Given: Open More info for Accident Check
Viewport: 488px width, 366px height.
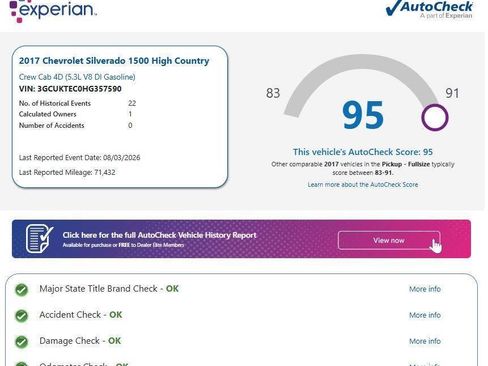Looking at the screenshot, I should tap(425, 315).
